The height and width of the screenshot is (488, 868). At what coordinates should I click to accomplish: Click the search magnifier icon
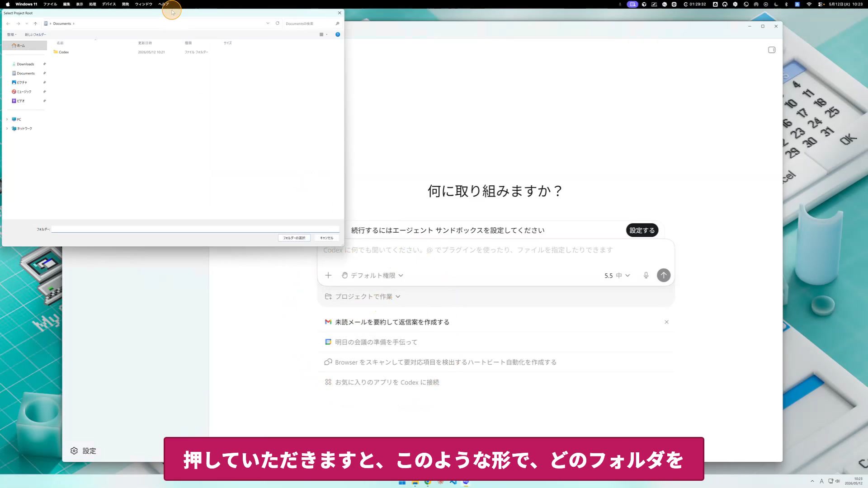pyautogui.click(x=337, y=23)
